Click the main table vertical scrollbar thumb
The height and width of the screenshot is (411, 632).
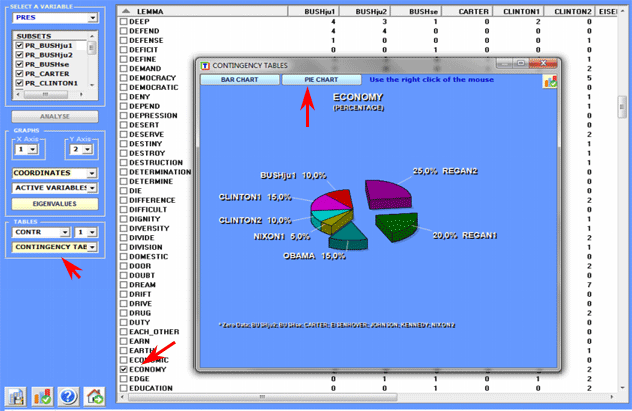(623, 107)
